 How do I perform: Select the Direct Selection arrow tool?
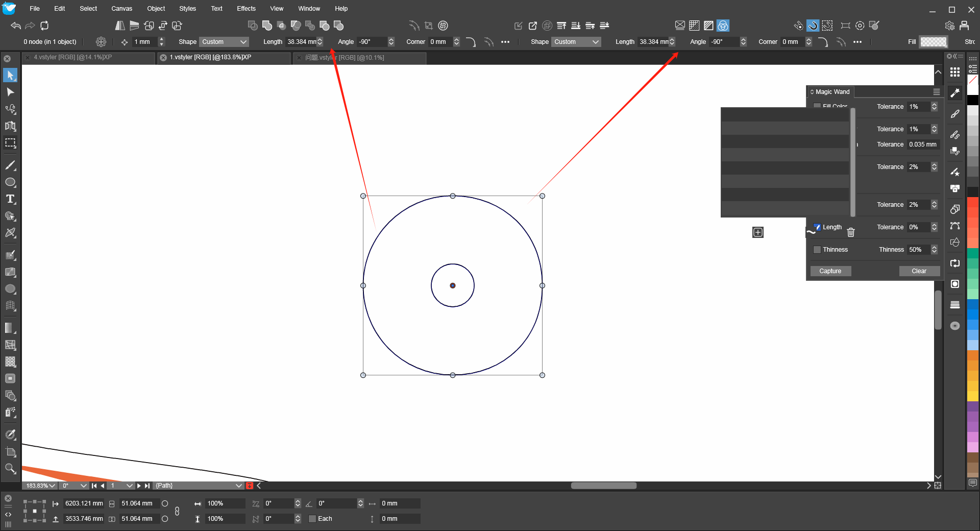(10, 92)
